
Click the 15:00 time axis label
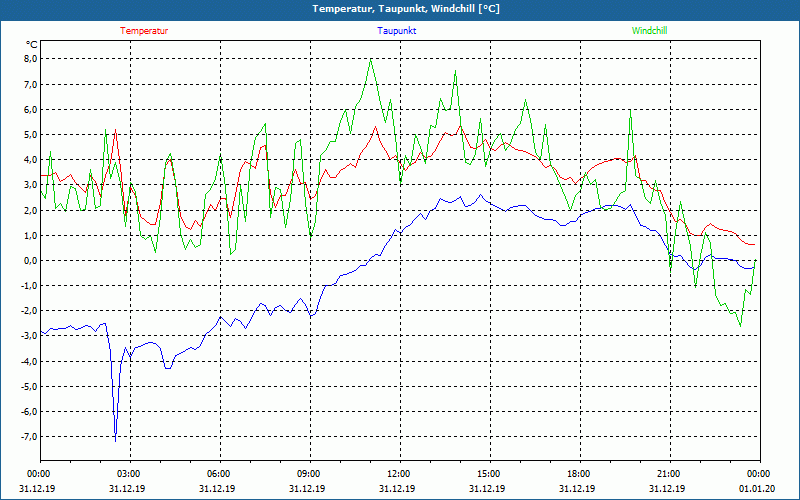coord(490,474)
